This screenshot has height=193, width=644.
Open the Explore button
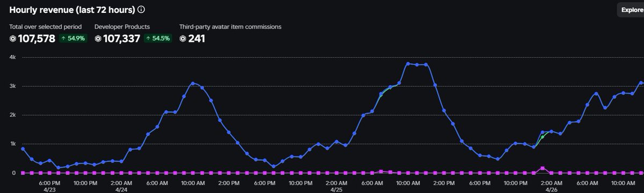coord(632,10)
